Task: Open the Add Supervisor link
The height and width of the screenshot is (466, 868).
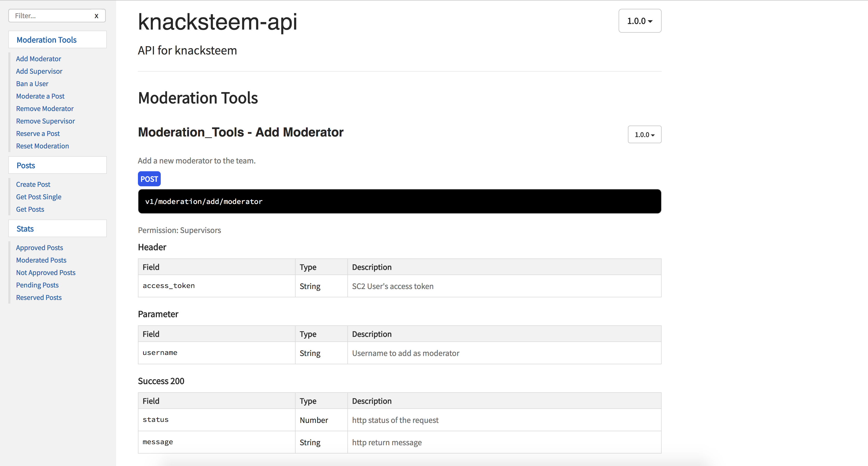Action: (39, 71)
